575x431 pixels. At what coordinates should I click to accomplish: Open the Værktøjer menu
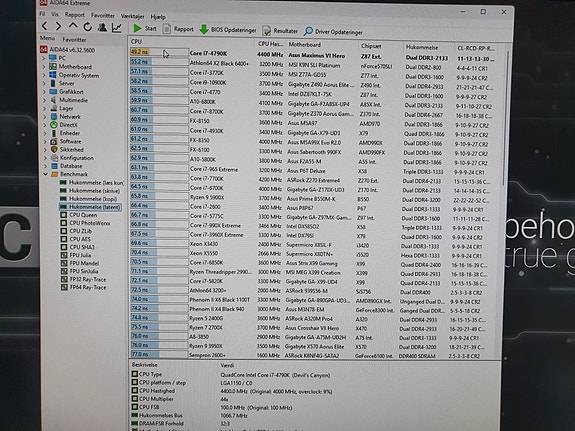[132, 16]
